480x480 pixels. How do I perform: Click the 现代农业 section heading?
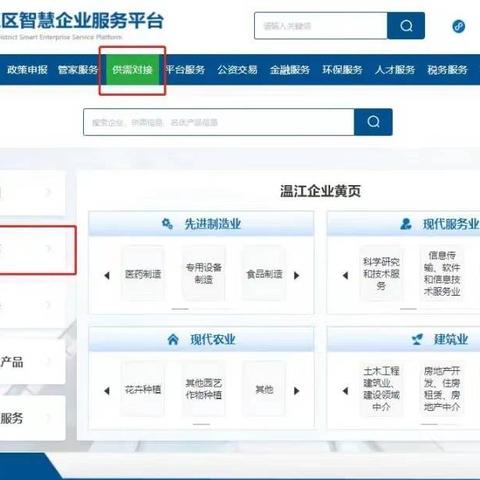(213, 339)
